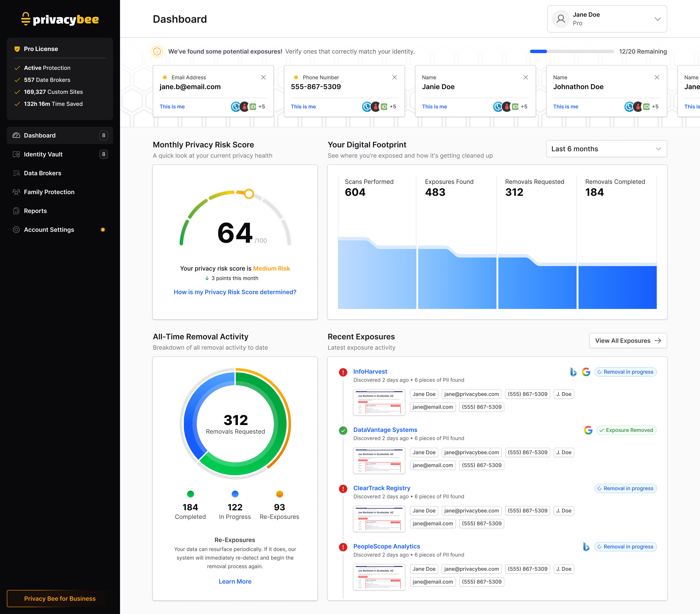This screenshot has width=700, height=614.
Task: Click the Bing icon on PeopleScope Analytics row
Action: pyautogui.click(x=586, y=547)
